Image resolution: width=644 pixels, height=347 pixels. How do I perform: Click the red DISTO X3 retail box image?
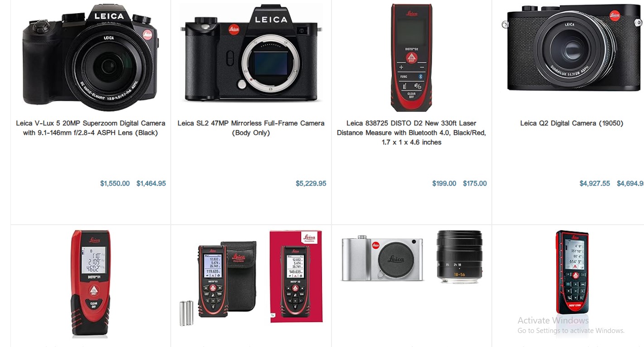coord(296,276)
